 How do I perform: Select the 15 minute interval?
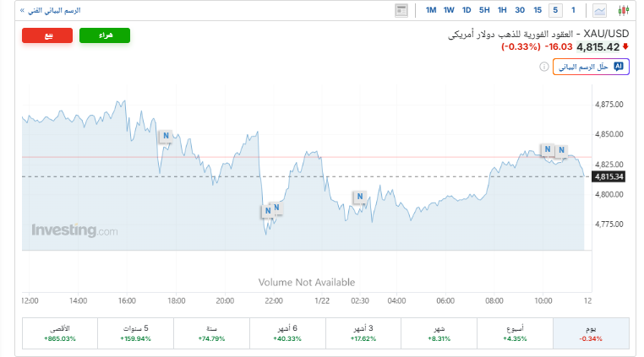(538, 10)
